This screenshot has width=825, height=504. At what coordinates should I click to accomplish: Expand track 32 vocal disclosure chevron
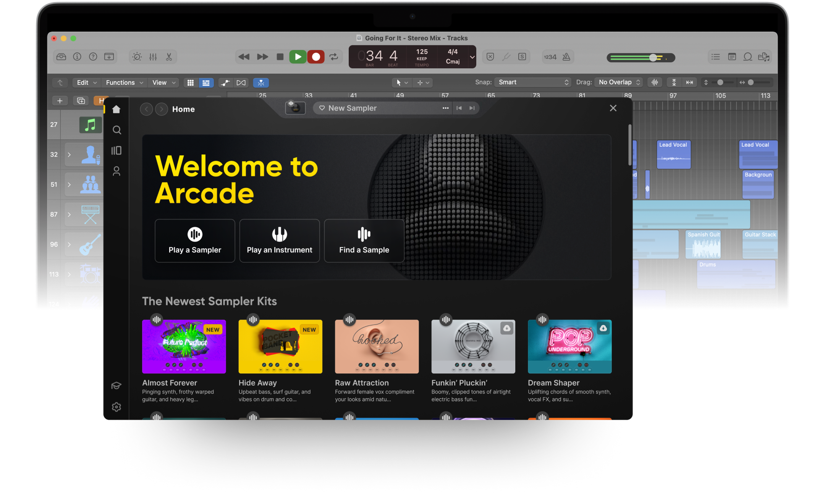tap(69, 155)
